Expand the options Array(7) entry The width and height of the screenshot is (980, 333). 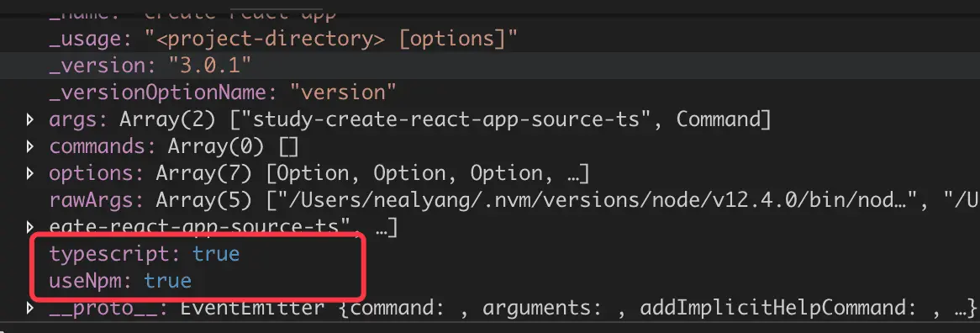(30, 174)
